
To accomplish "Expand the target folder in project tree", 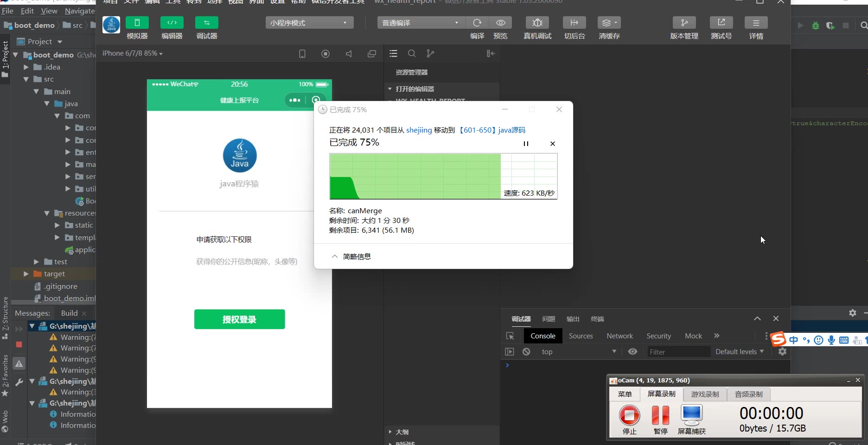I will pos(26,274).
